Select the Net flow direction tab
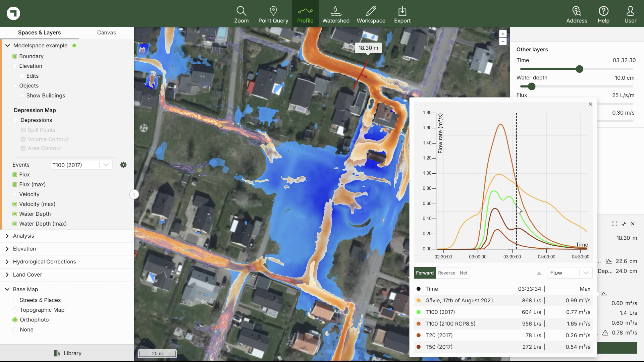The width and height of the screenshot is (644, 362). (464, 273)
